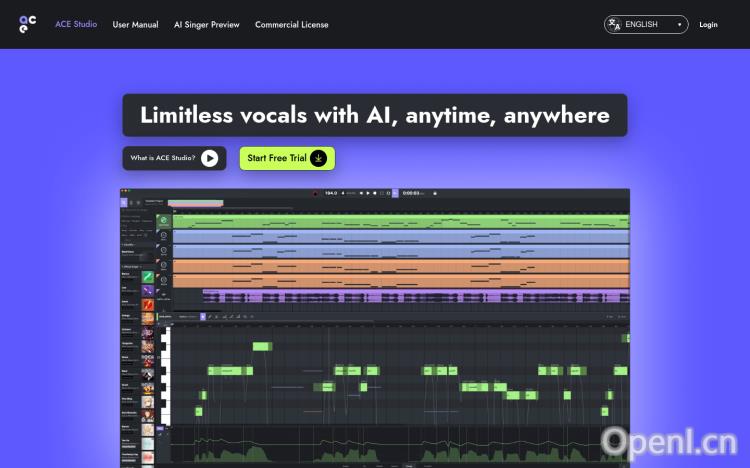Click the Login link

pos(708,24)
